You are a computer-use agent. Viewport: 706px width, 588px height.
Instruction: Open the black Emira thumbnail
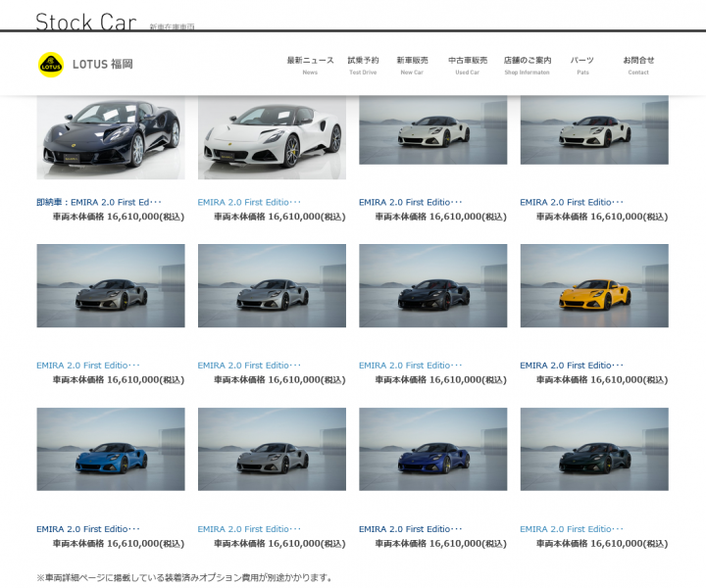pos(433,286)
